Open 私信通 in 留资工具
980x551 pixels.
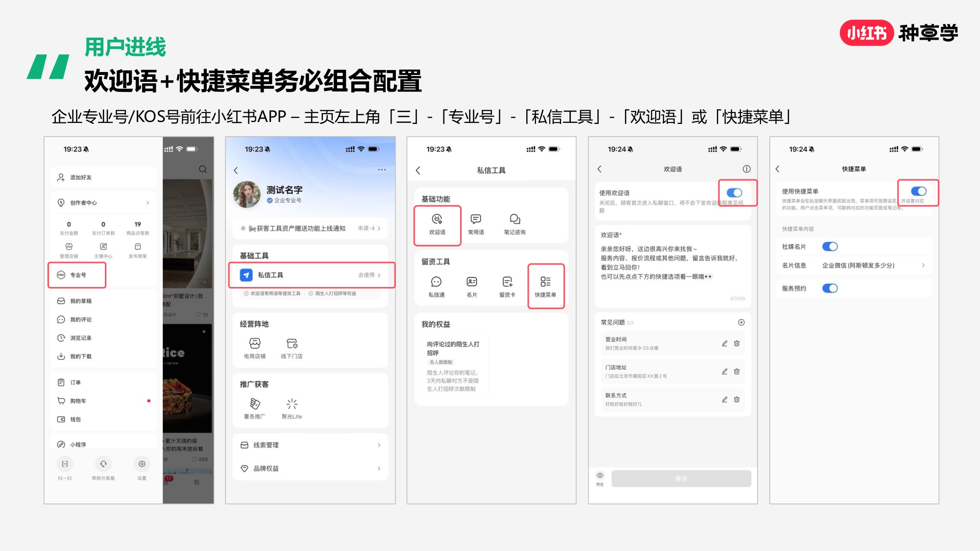coord(436,287)
